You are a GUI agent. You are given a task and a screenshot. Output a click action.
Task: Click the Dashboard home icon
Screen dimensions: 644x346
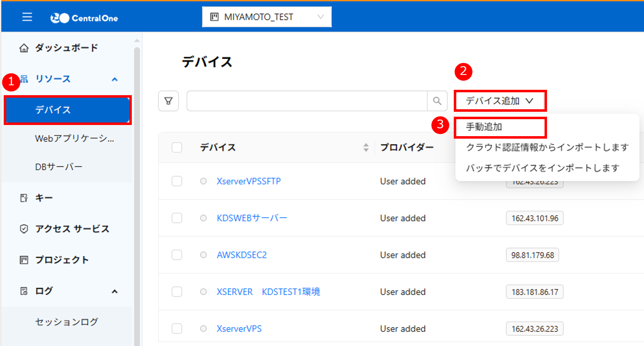pos(24,48)
